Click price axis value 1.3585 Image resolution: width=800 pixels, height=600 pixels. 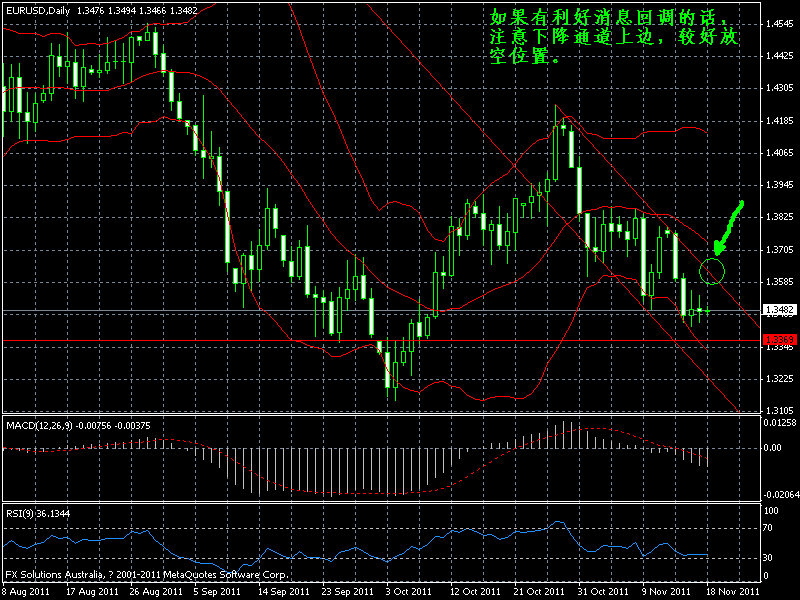[780, 282]
